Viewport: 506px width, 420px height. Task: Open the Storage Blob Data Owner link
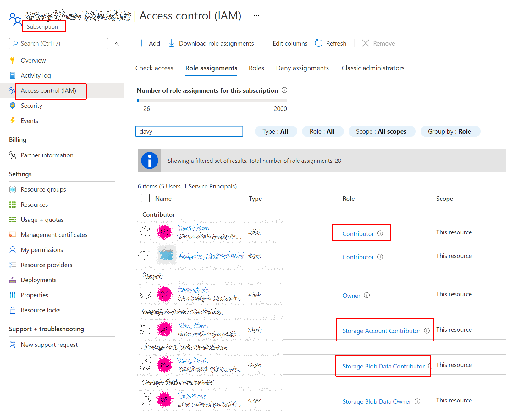coord(377,401)
